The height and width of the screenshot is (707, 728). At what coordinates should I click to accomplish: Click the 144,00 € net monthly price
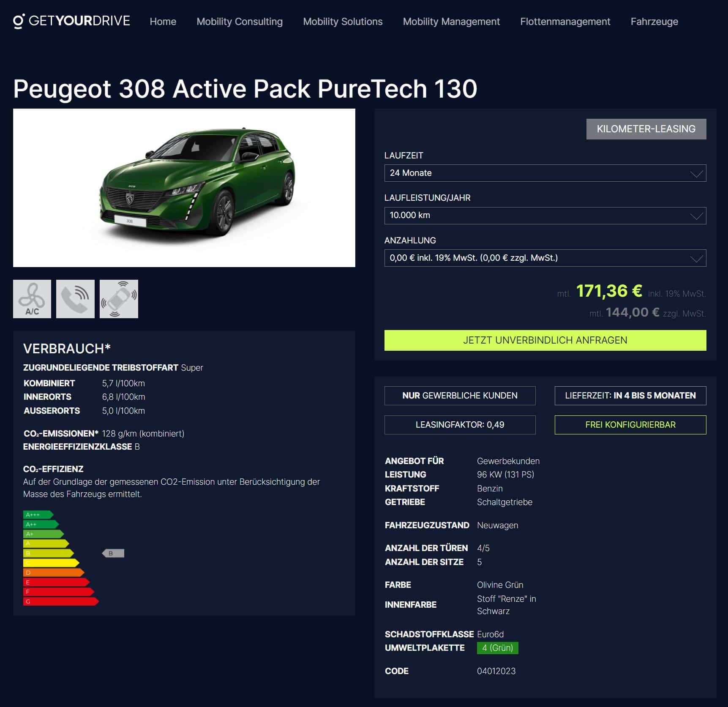(633, 312)
